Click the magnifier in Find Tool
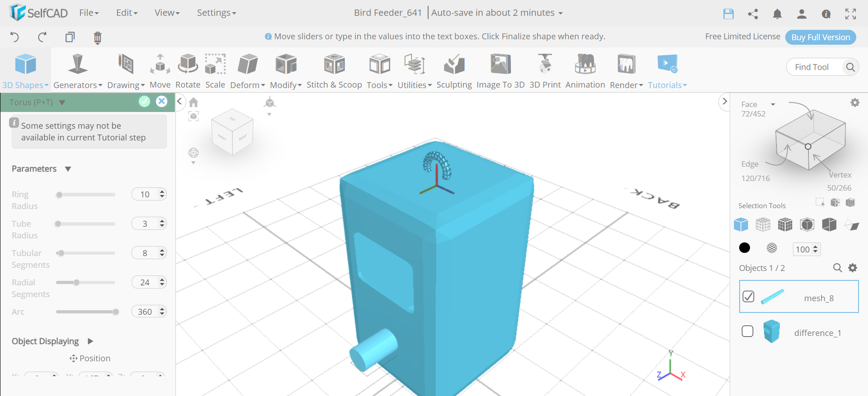The width and height of the screenshot is (868, 396). pos(850,67)
